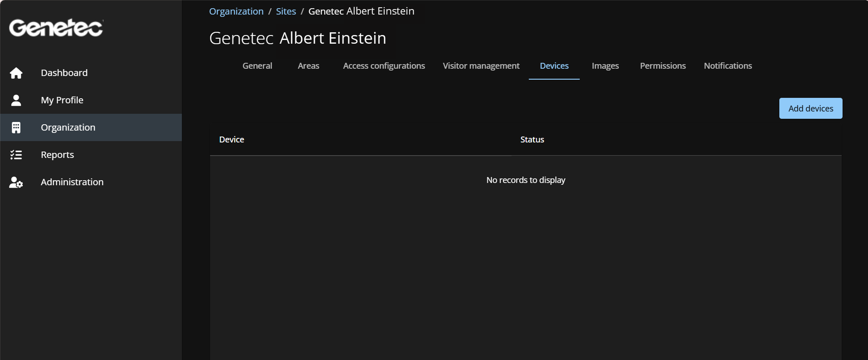Click the Organization building icon

(16, 127)
